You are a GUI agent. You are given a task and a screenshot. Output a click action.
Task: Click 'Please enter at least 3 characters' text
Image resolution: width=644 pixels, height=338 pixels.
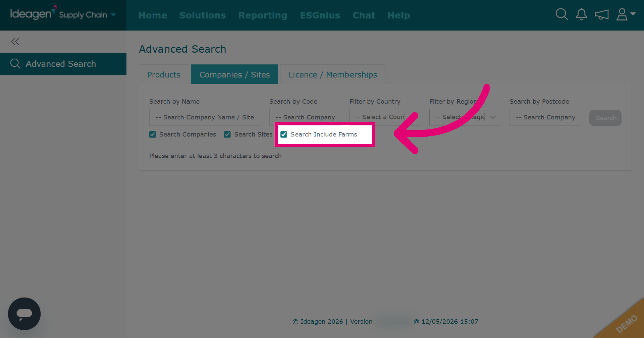pyautogui.click(x=215, y=156)
